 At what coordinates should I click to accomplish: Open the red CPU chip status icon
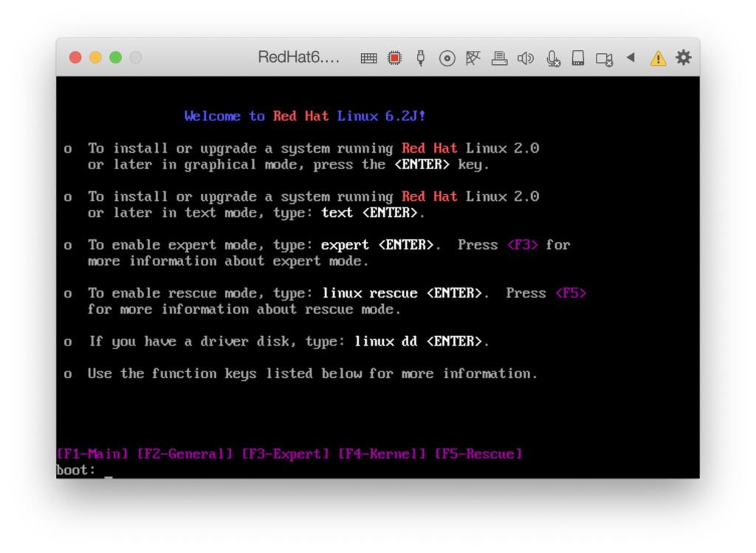click(395, 58)
